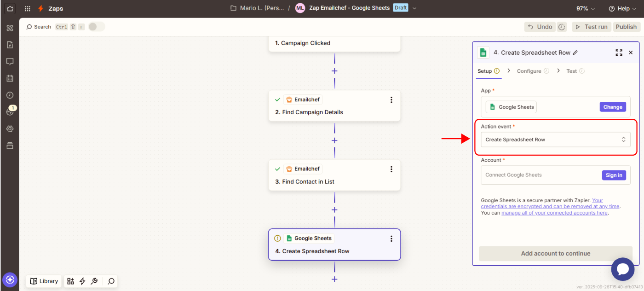Open the 97% zoom level dropdown
The height and width of the screenshot is (291, 644).
coord(586,8)
